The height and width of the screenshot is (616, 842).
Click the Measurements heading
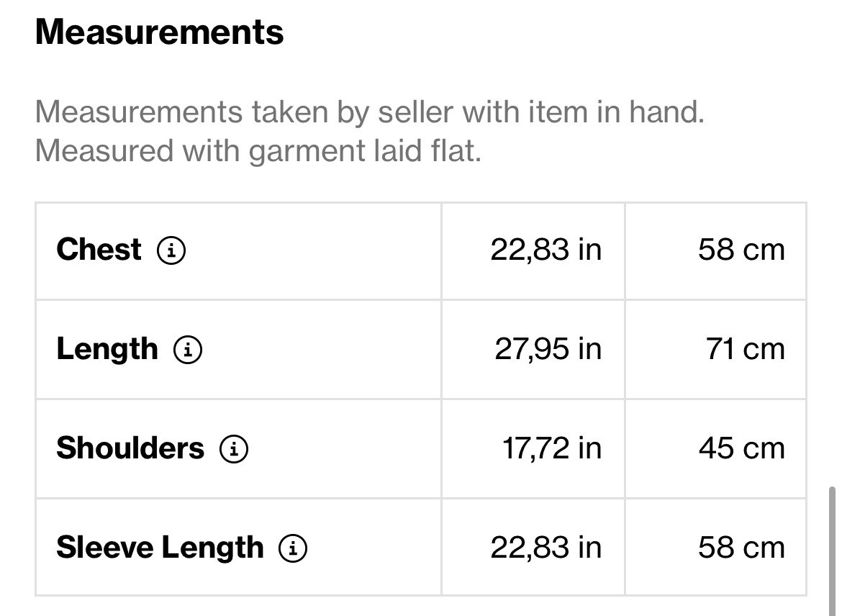point(159,32)
